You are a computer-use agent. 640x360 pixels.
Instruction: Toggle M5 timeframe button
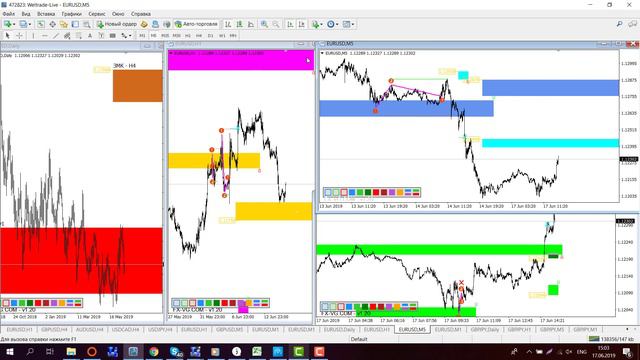(x=153, y=36)
